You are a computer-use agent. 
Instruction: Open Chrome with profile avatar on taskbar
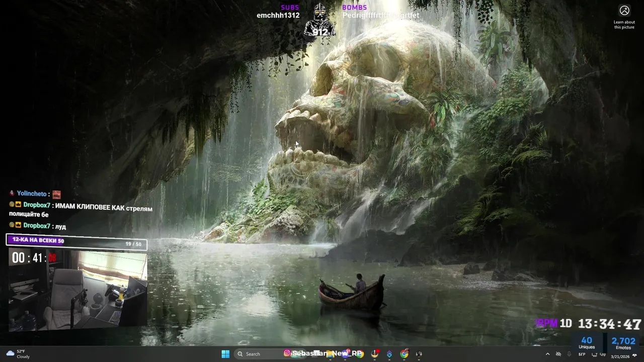point(404,354)
